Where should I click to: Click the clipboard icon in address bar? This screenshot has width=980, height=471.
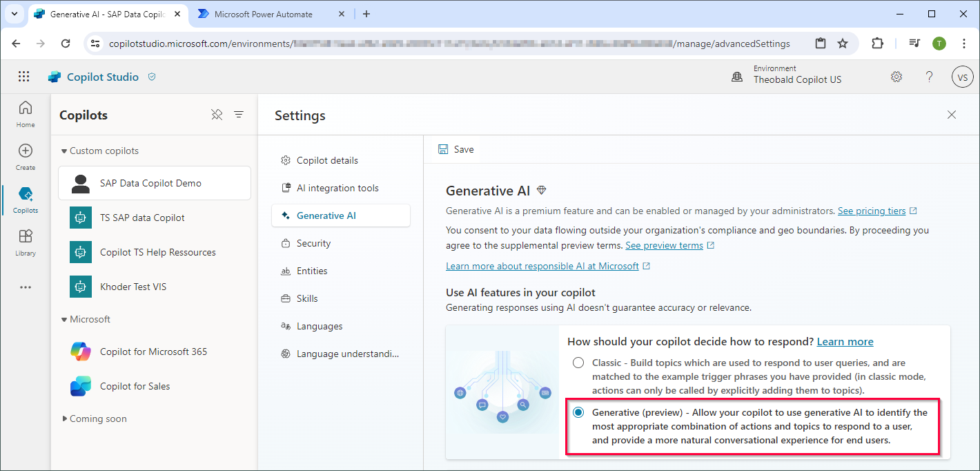coord(821,44)
